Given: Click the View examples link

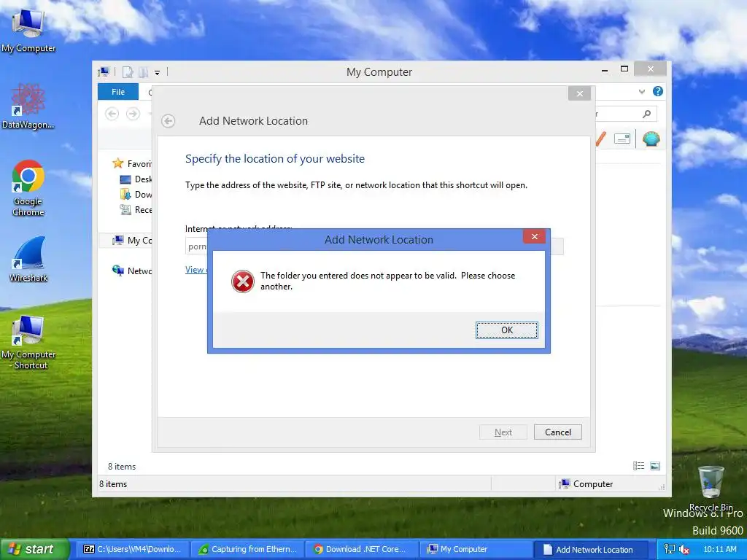Looking at the screenshot, I should coord(196,270).
